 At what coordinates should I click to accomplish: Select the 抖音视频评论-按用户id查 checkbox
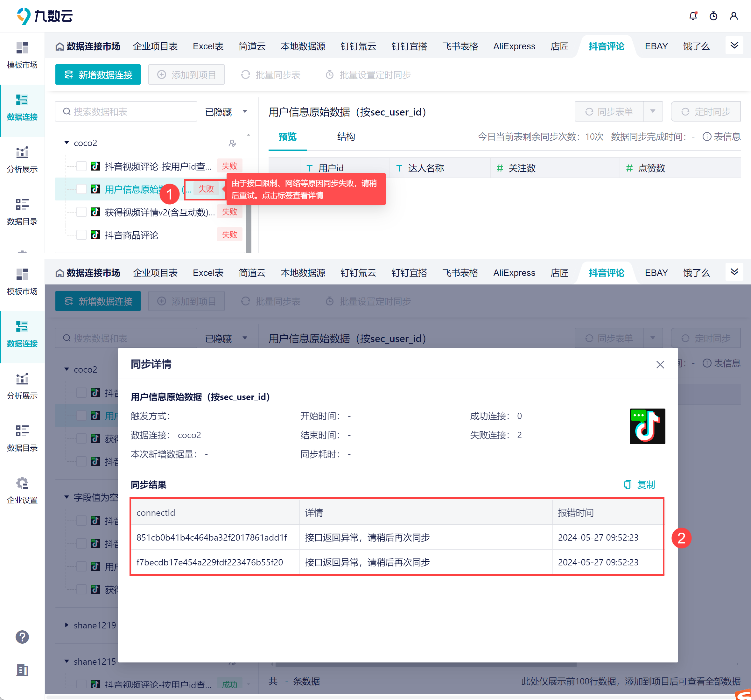coord(81,166)
